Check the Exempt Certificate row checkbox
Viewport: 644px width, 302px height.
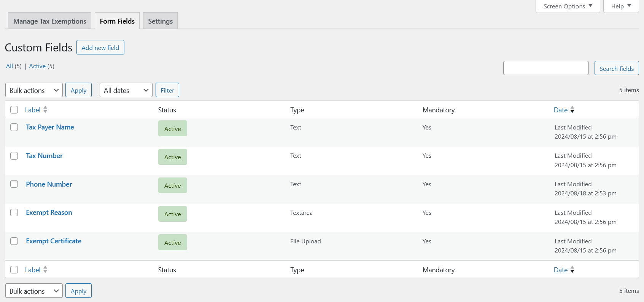click(x=14, y=241)
